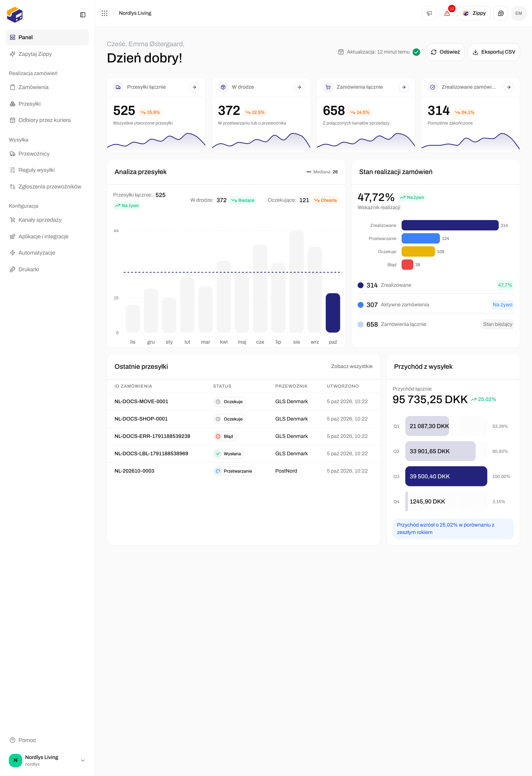Open Zrealizowane zamówienia card arrow
This screenshot has height=776, width=532.
[x=509, y=87]
